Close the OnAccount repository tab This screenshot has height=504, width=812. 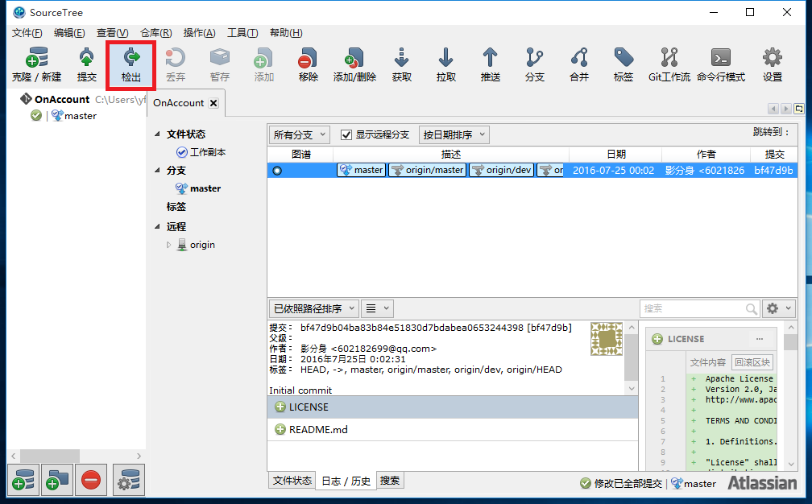(x=213, y=103)
